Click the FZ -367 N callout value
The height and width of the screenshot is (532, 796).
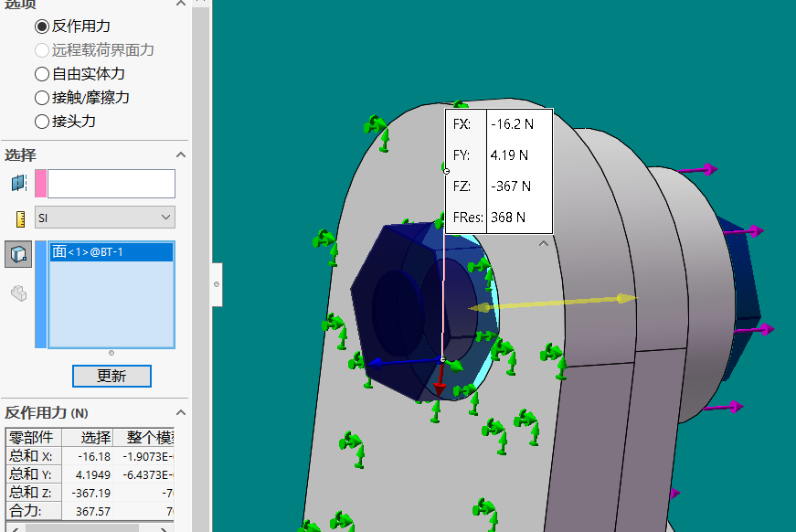[511, 186]
